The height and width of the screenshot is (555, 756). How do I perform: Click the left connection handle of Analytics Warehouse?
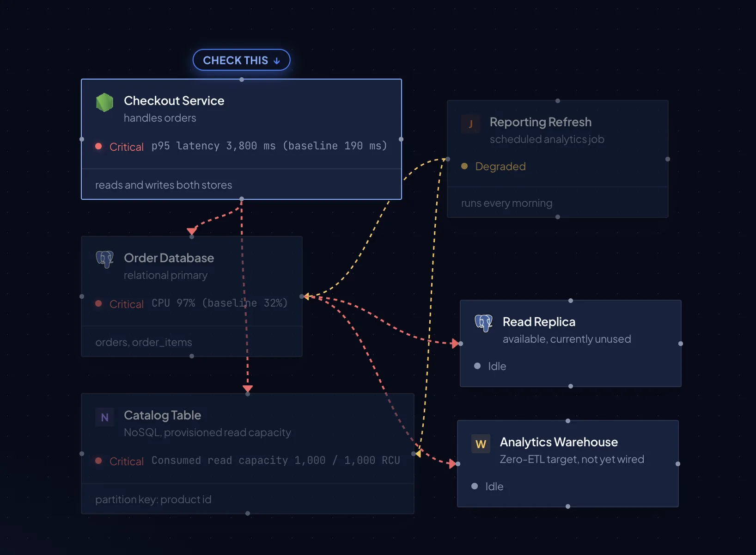pyautogui.click(x=458, y=464)
